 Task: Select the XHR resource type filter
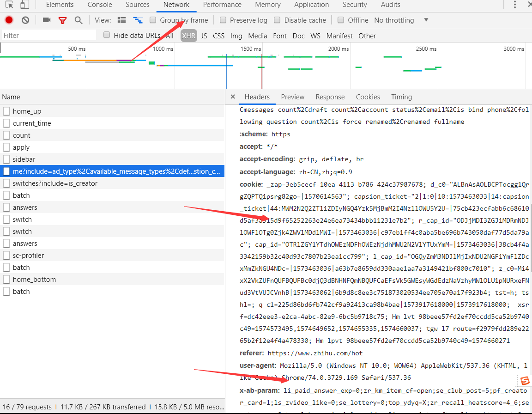[188, 36]
